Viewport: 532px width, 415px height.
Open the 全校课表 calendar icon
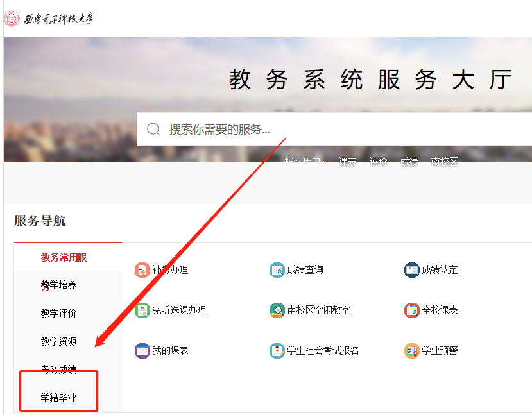coord(411,310)
